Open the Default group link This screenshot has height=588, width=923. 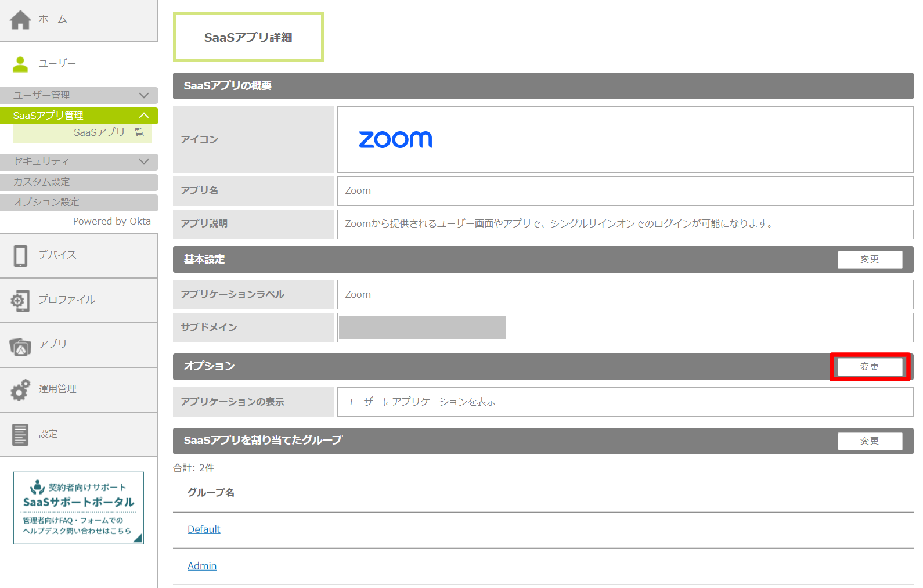click(x=204, y=529)
